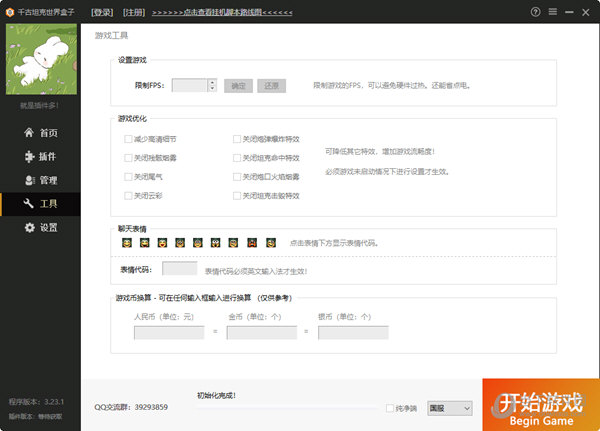The height and width of the screenshot is (431, 600).
Task: Click the 人民币 amount input field
Action: tap(169, 333)
